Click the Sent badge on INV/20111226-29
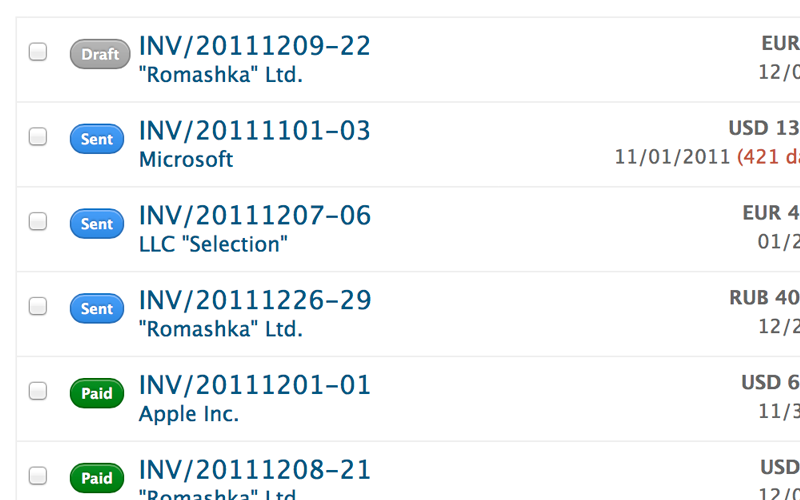The width and height of the screenshot is (800, 500). coord(96,309)
